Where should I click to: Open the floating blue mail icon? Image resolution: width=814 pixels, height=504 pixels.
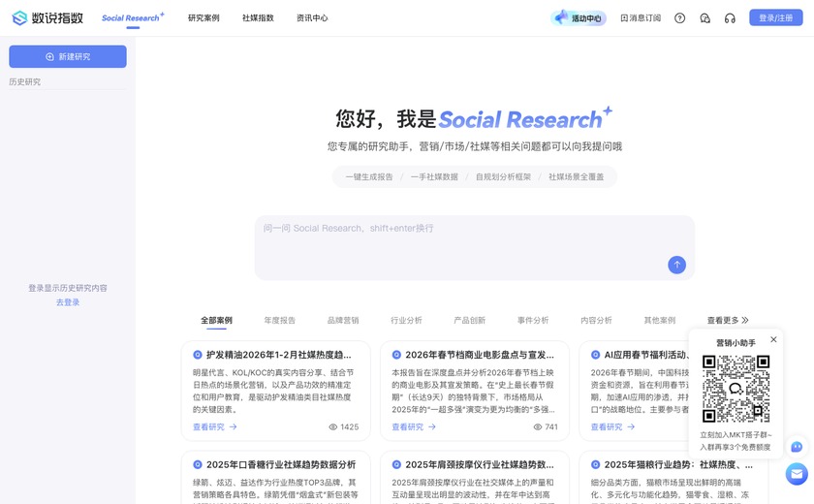point(797,474)
